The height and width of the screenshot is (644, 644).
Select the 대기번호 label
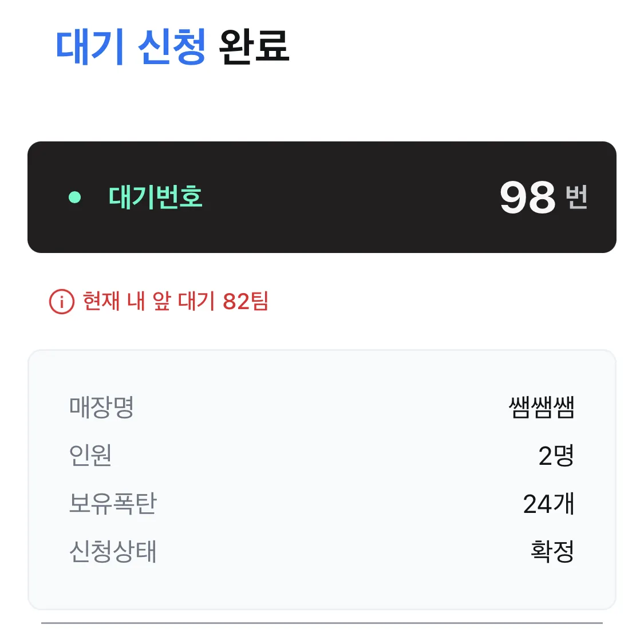[x=155, y=197]
